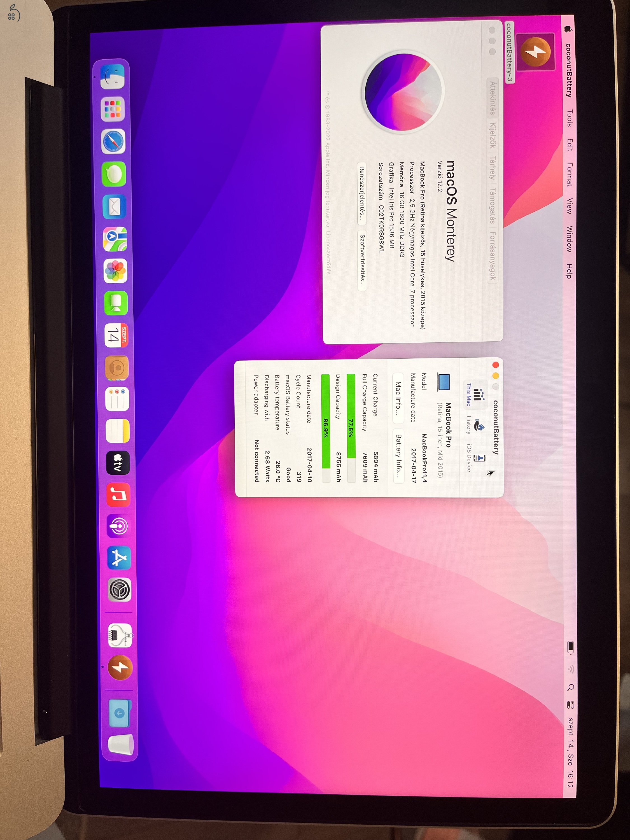This screenshot has height=840, width=630.
Task: Open the Tools menu
Action: (x=569, y=118)
